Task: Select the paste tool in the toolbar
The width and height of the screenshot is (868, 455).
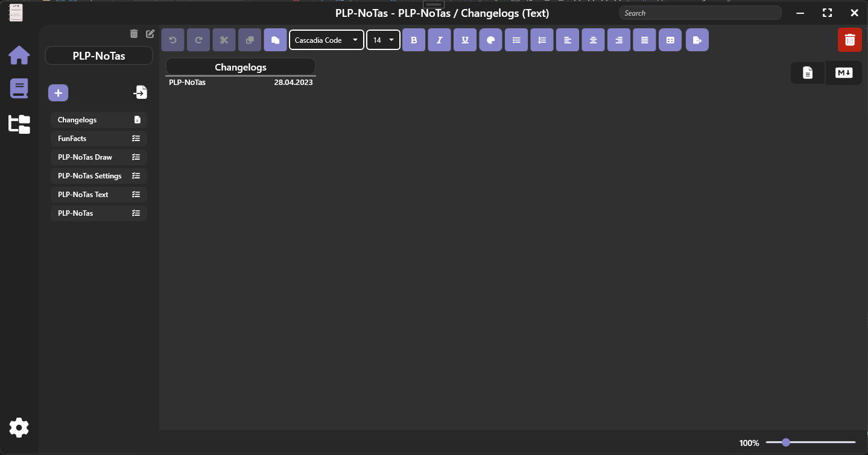Action: pos(275,39)
